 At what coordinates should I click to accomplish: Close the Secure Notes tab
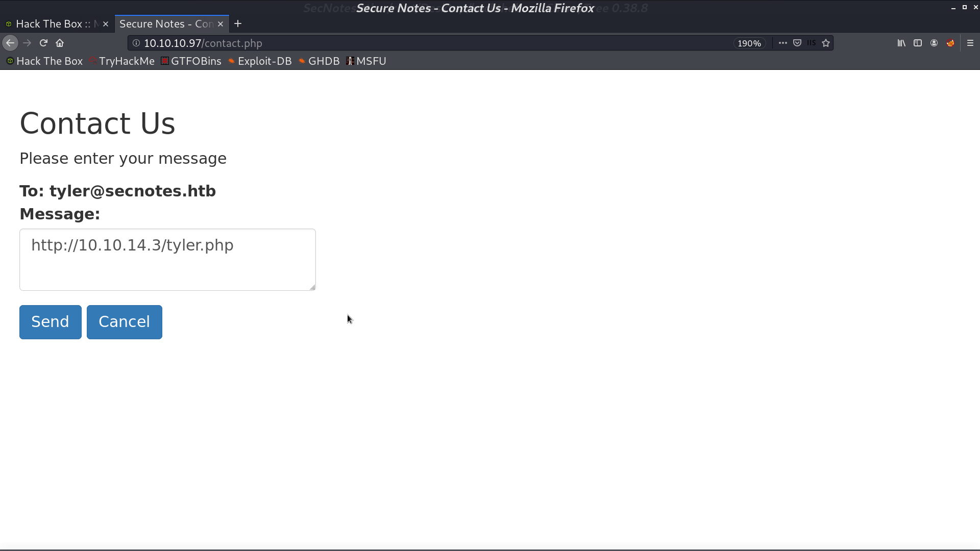[220, 24]
